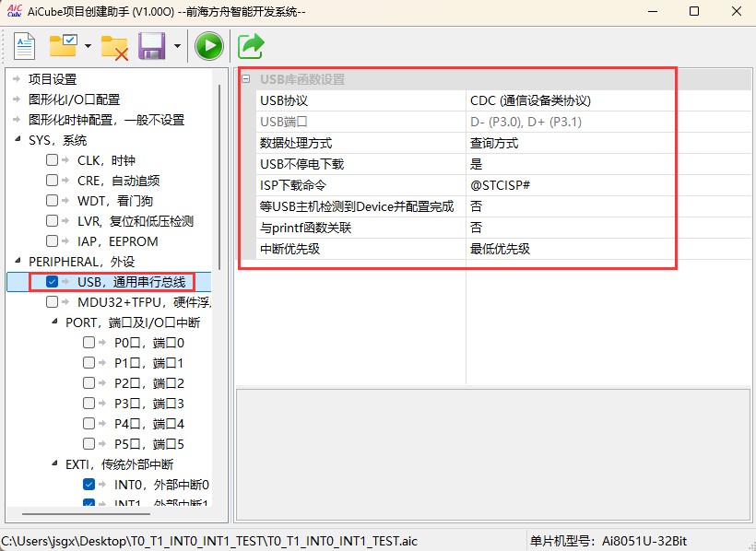Collapse the PERIPHERAL, 外设 tree node

click(18, 261)
